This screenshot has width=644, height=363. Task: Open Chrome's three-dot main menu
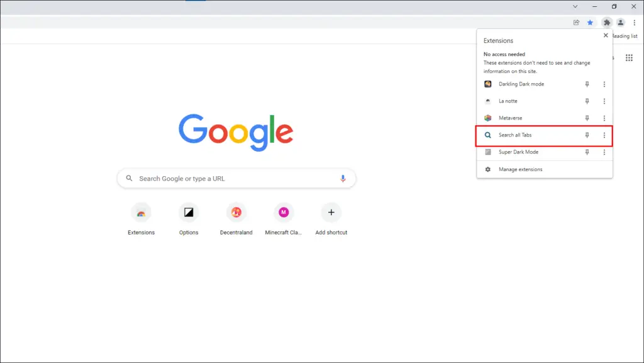(634, 23)
